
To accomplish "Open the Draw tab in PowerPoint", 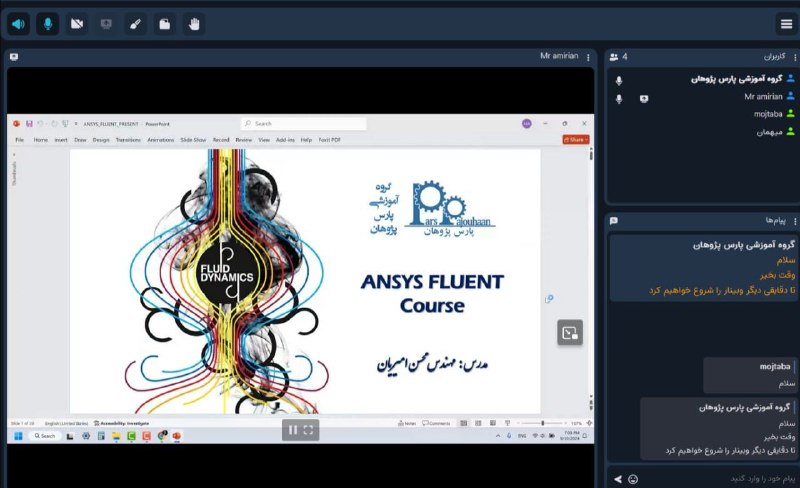I will click(x=80, y=140).
